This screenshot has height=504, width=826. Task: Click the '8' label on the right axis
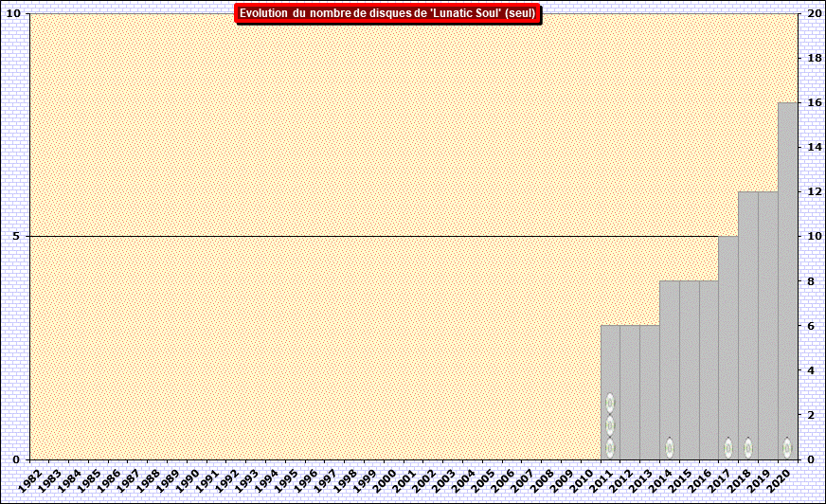(811, 281)
